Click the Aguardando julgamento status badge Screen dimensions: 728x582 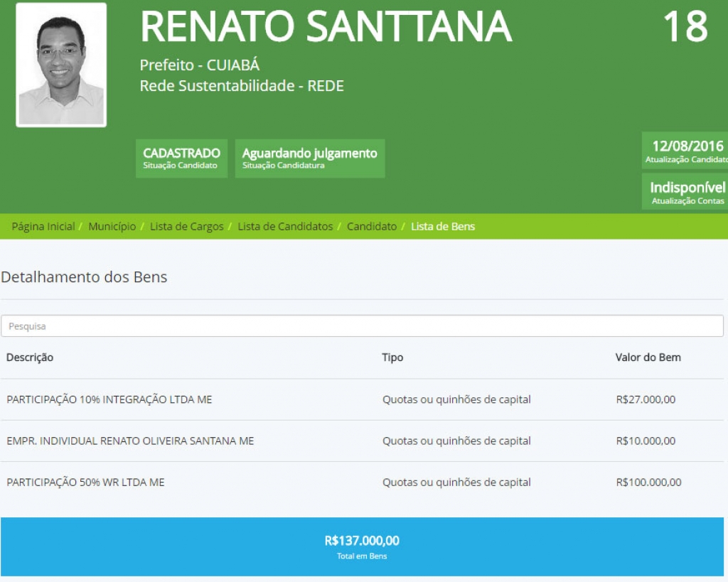(x=310, y=158)
